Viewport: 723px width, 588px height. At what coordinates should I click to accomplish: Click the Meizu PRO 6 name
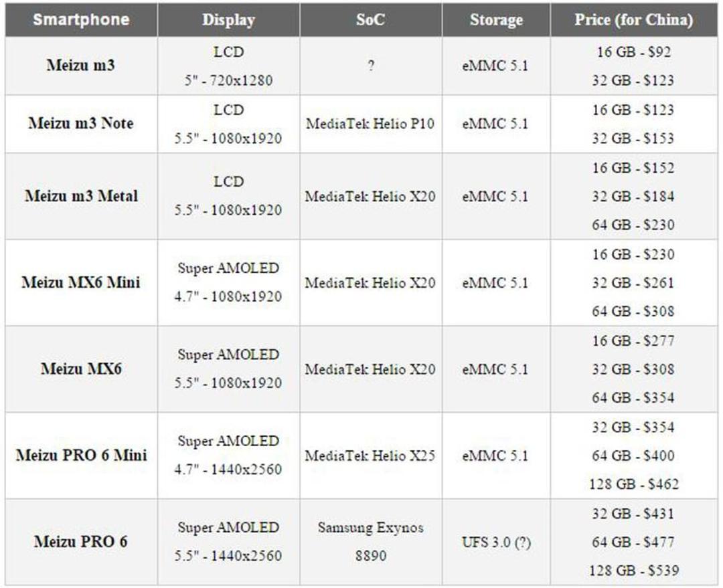[81, 541]
